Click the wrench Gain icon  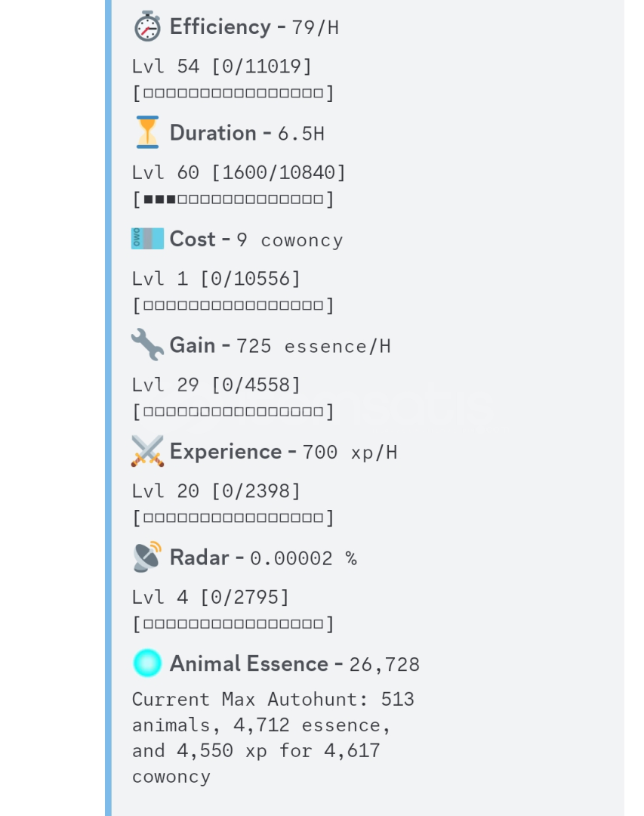click(x=147, y=345)
